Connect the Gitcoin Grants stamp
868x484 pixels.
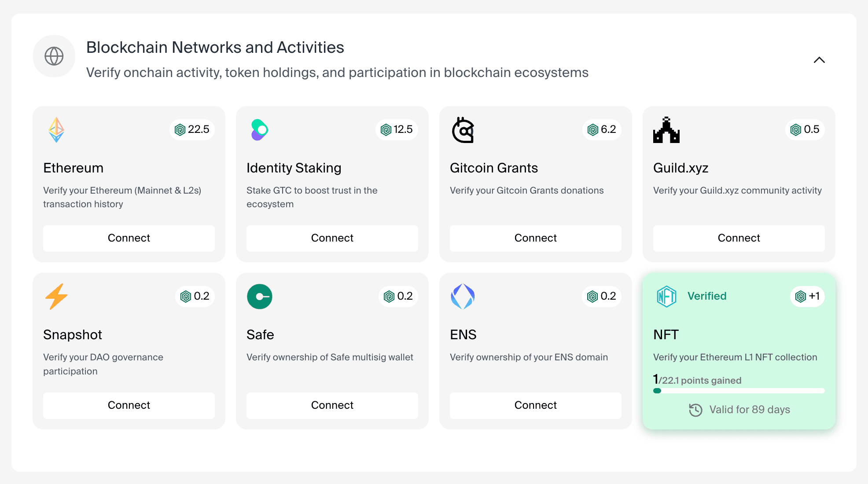(x=536, y=238)
